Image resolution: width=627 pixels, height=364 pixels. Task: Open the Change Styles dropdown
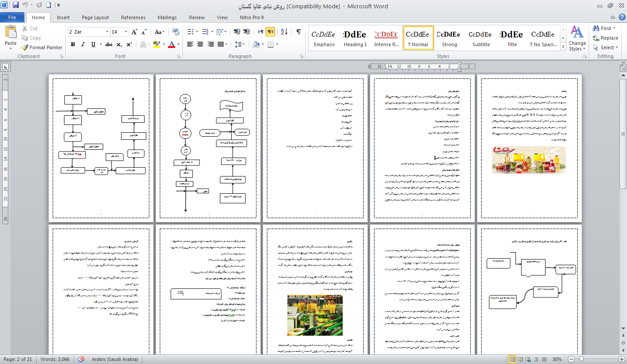577,38
